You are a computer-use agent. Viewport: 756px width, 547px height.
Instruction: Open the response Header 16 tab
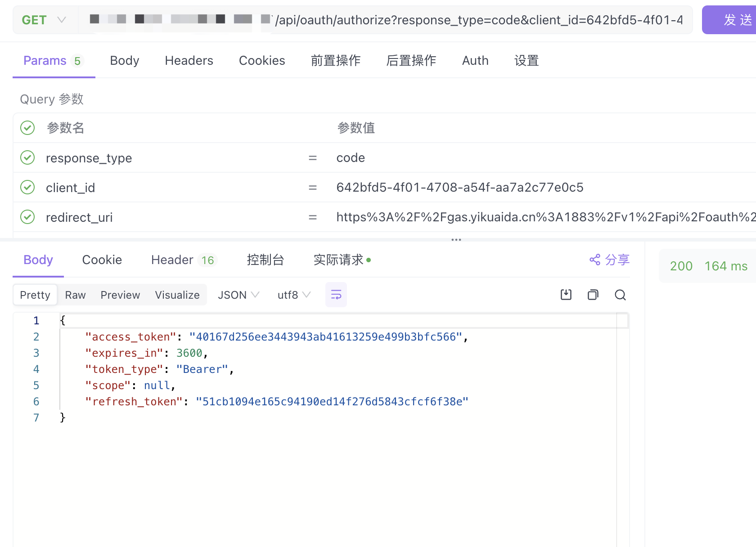pyautogui.click(x=184, y=260)
